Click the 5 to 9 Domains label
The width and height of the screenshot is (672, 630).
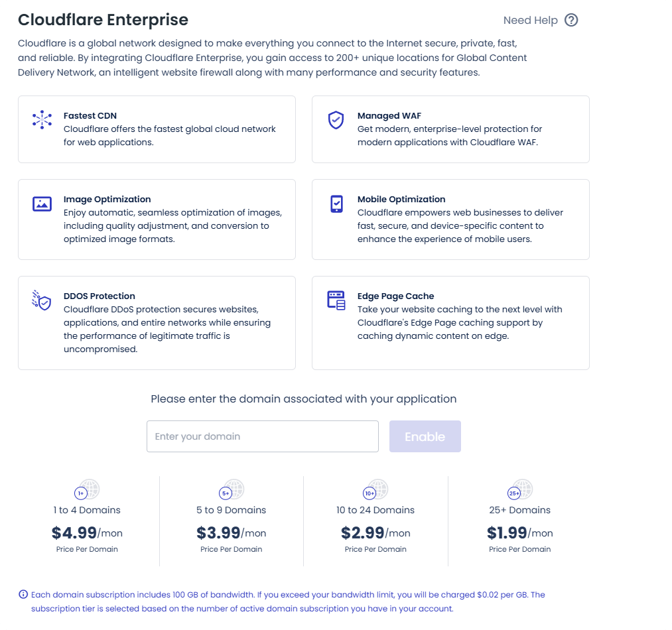(231, 510)
